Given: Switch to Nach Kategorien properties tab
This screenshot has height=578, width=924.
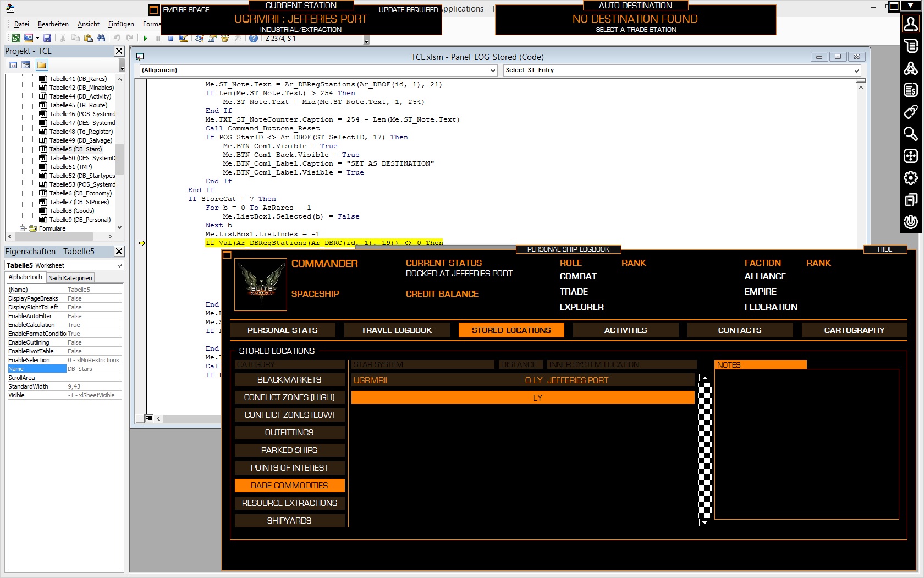Looking at the screenshot, I should click(x=70, y=278).
